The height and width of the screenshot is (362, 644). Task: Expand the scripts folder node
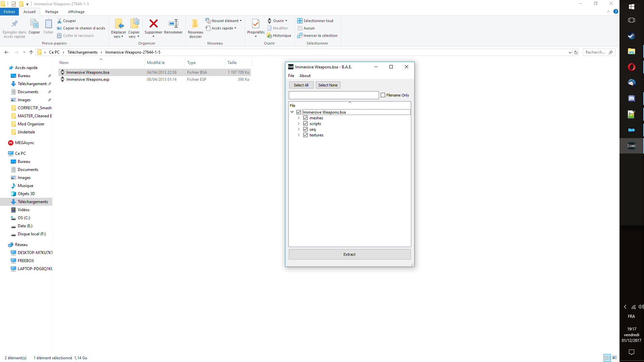(x=299, y=124)
